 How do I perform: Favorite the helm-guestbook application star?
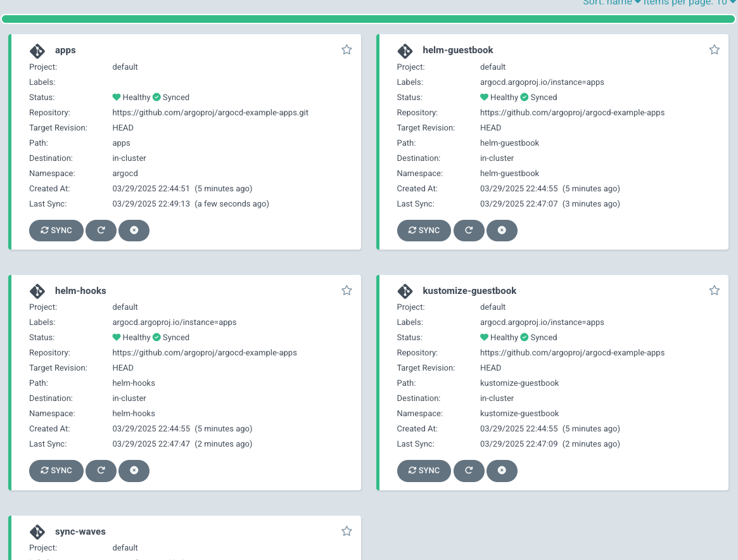714,49
